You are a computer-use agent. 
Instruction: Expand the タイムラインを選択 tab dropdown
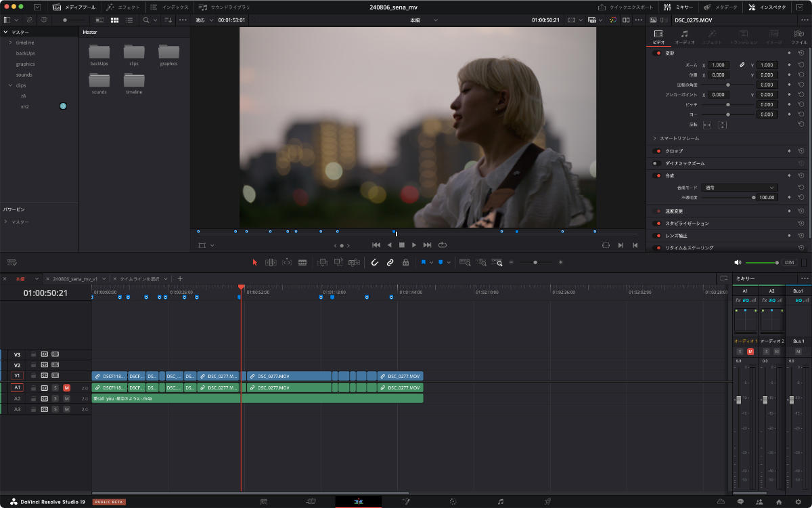click(x=166, y=278)
